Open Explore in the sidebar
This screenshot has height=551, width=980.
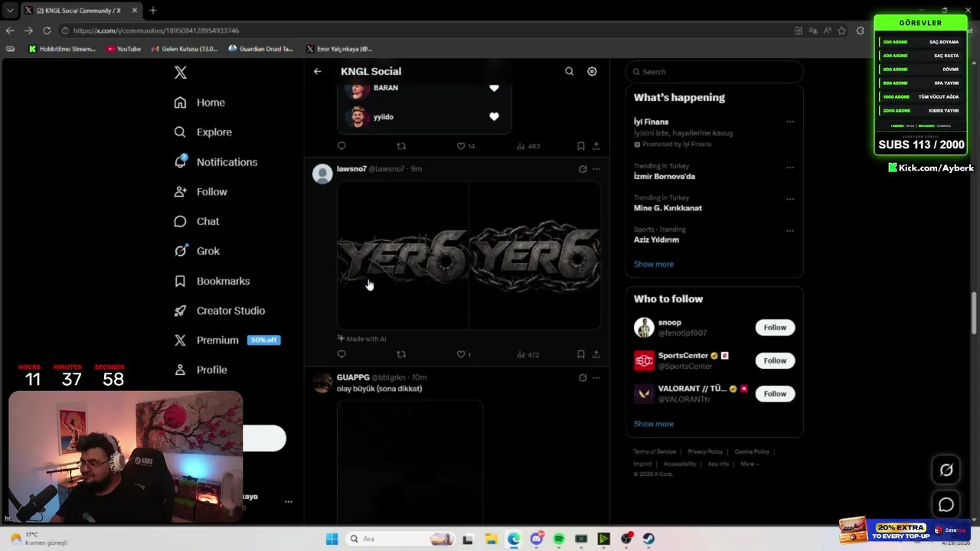(x=202, y=132)
